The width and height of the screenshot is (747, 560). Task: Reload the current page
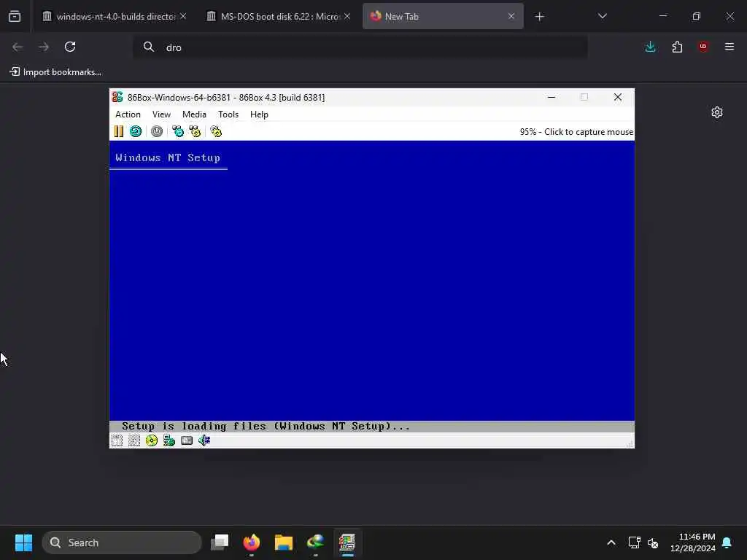click(x=70, y=47)
